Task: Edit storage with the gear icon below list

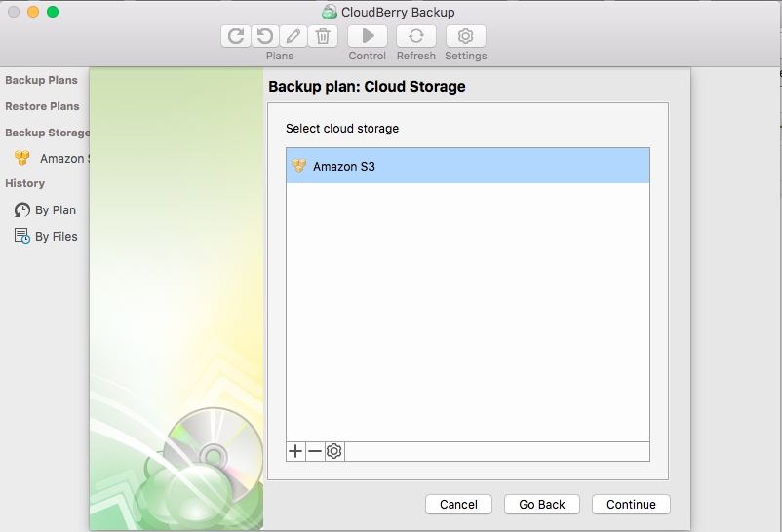Action: tap(334, 451)
